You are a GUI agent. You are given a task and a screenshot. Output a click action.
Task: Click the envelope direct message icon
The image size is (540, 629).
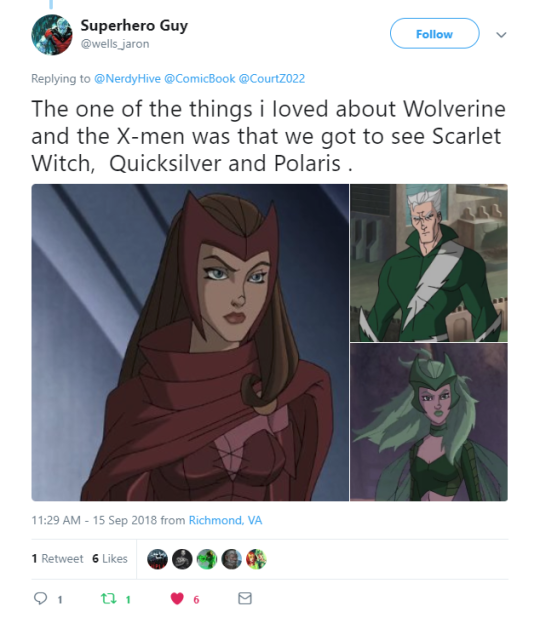click(x=245, y=598)
